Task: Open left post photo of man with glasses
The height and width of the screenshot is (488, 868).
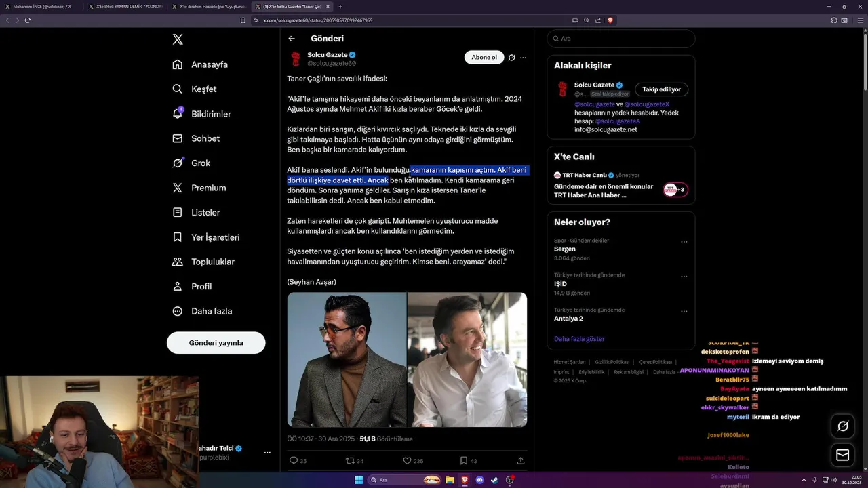Action: click(x=347, y=360)
